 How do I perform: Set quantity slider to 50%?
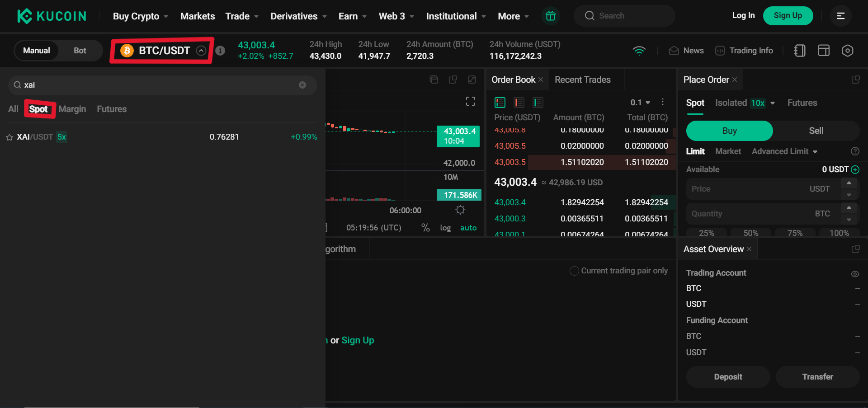pyautogui.click(x=750, y=233)
